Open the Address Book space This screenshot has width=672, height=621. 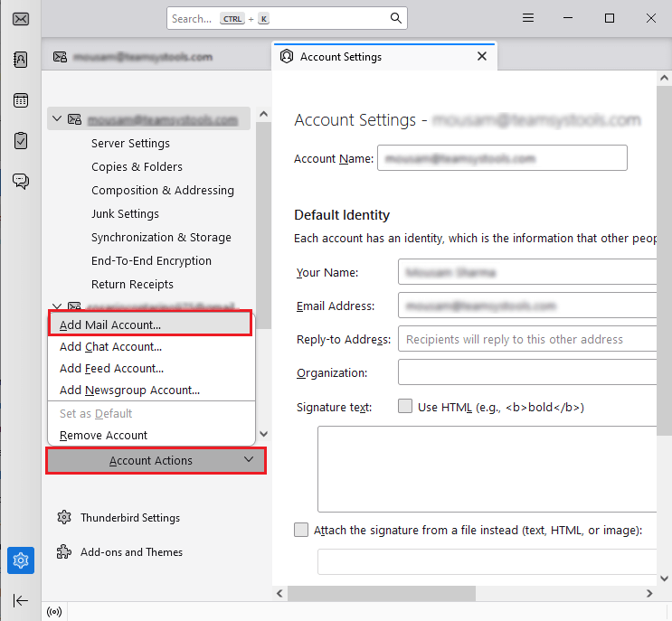tap(21, 60)
